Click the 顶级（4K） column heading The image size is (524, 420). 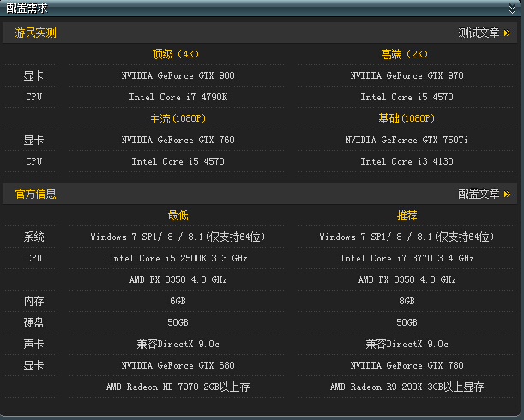click(176, 54)
